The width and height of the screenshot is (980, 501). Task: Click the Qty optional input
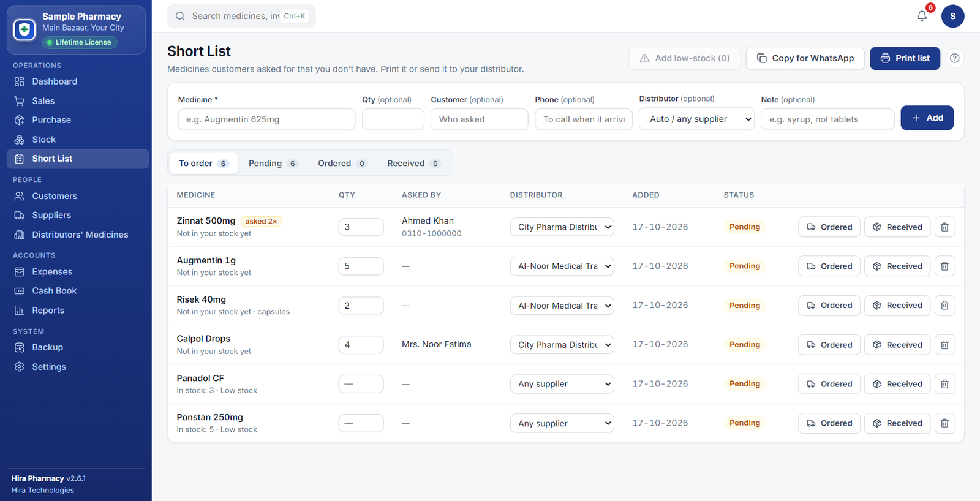tap(393, 119)
